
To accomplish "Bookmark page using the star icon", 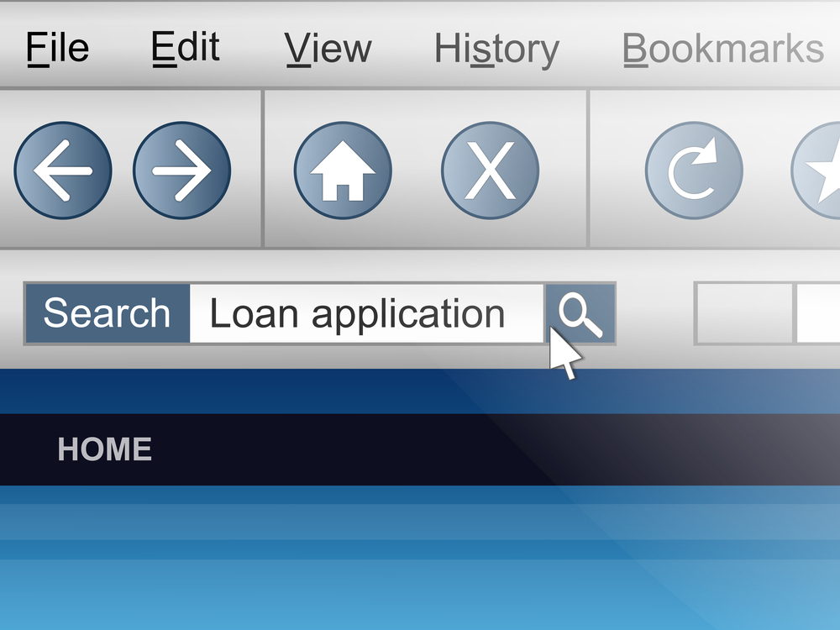I will pos(816,171).
